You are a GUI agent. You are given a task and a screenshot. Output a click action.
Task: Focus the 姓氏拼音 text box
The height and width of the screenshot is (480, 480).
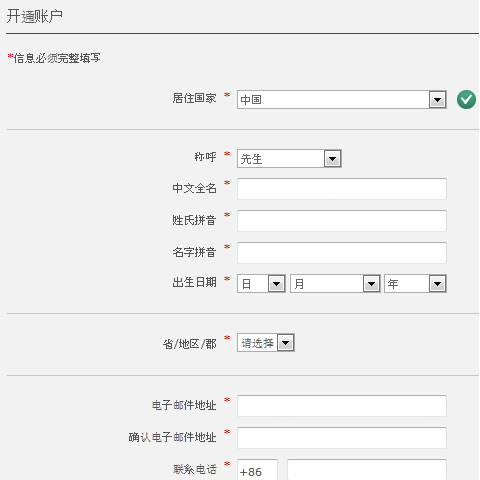coord(342,221)
